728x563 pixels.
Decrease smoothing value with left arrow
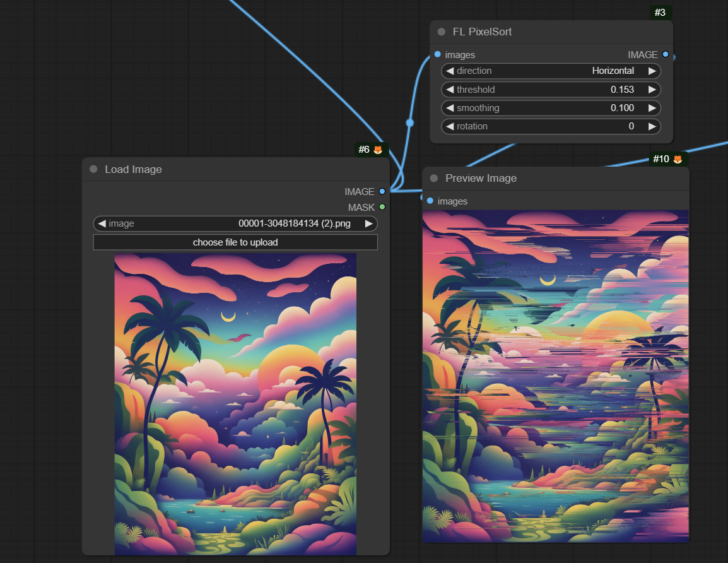pos(450,108)
